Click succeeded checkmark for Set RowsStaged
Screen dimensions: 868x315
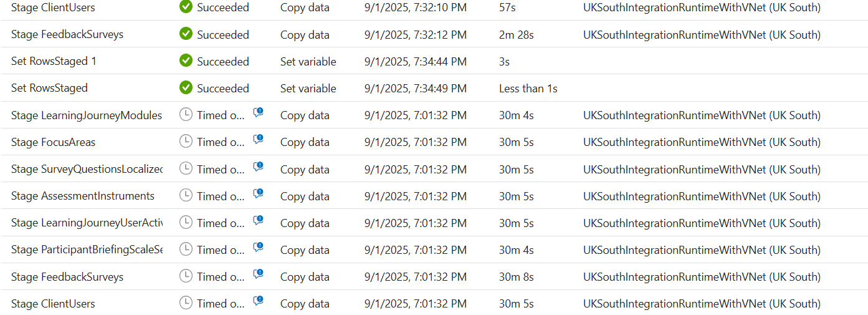tap(186, 88)
